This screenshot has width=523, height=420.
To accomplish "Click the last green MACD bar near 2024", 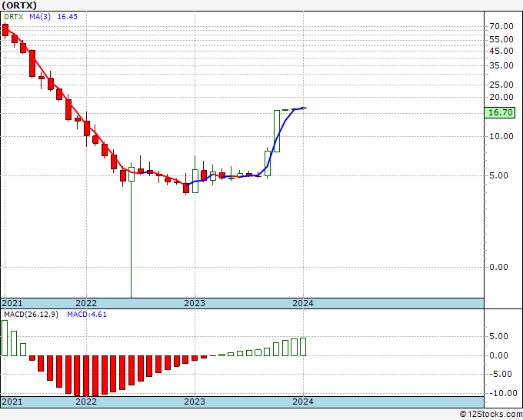I will coord(303,347).
